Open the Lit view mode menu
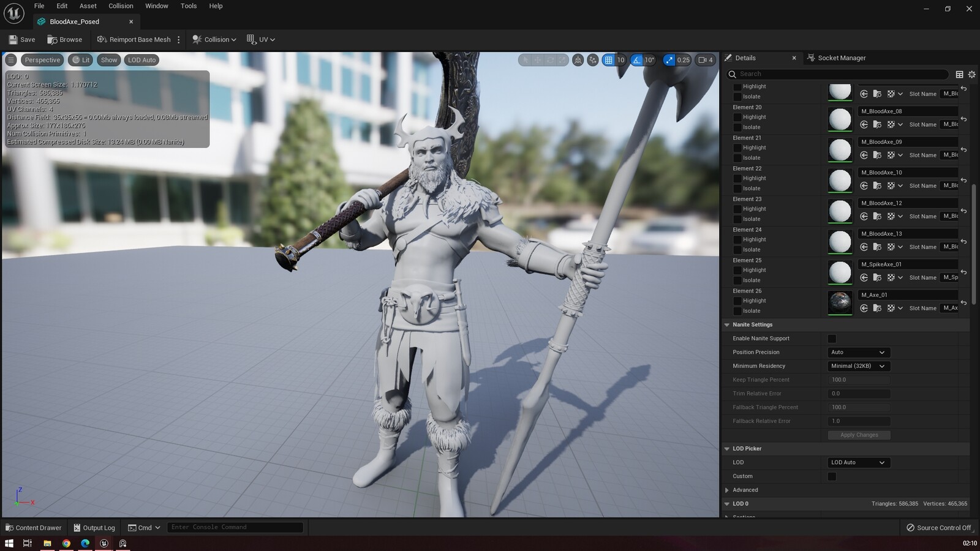The height and width of the screenshot is (551, 980). pos(80,60)
